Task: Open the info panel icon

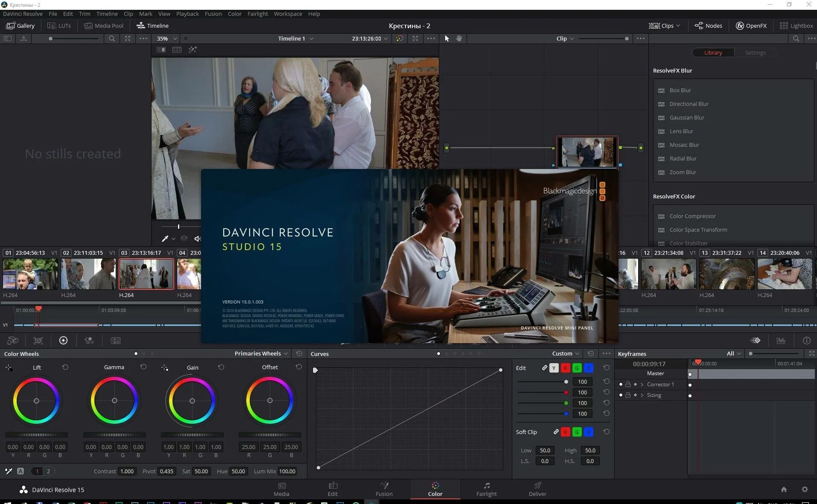Action: (x=806, y=341)
